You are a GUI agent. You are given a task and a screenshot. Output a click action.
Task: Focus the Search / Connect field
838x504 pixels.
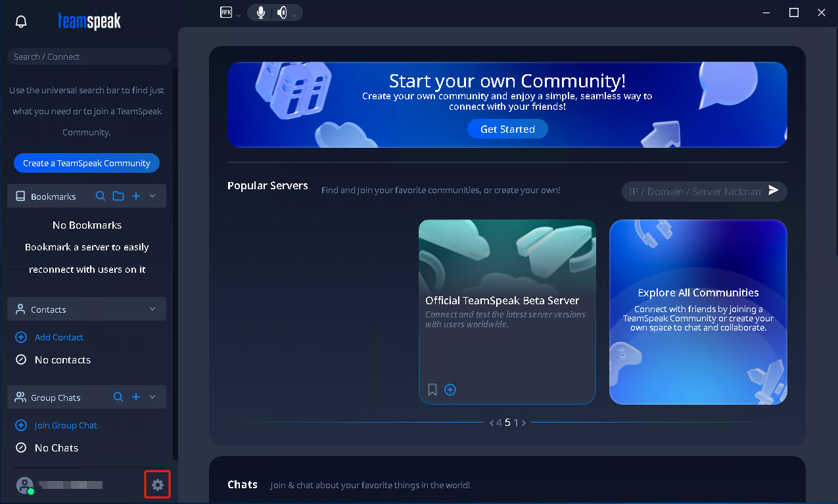[x=89, y=57]
